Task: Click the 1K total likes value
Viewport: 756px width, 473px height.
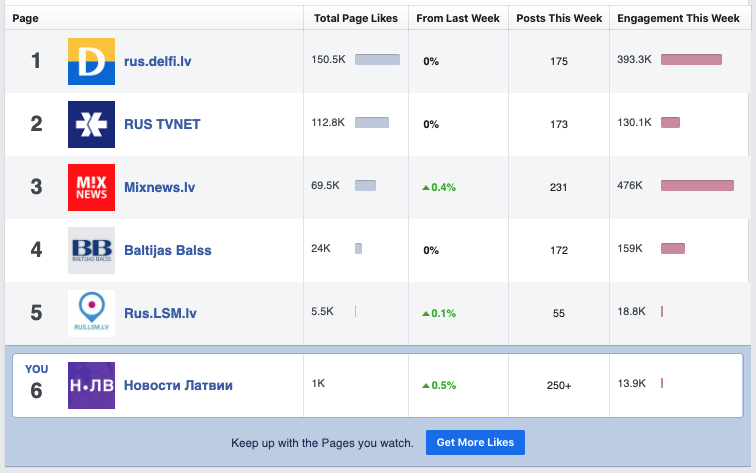Action: pyautogui.click(x=318, y=383)
